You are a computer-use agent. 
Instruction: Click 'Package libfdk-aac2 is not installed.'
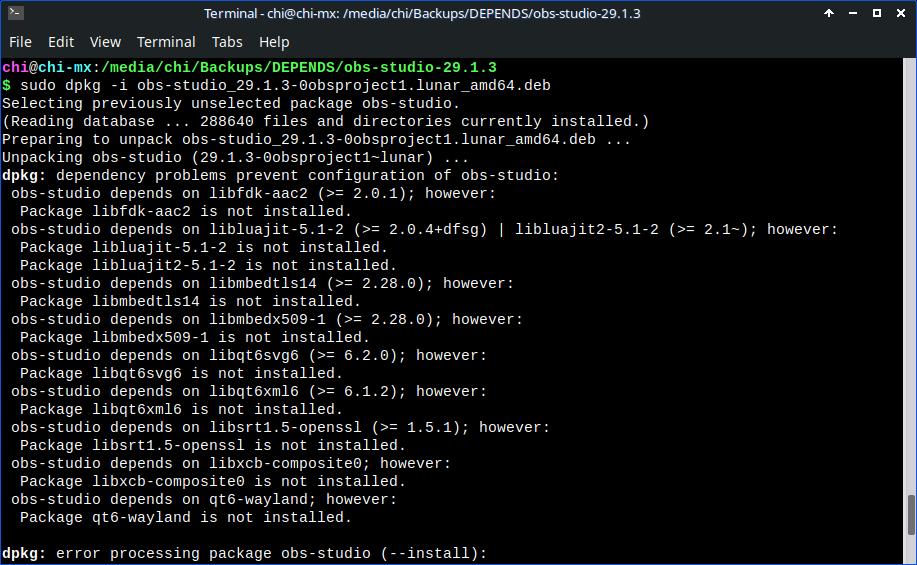[186, 212]
